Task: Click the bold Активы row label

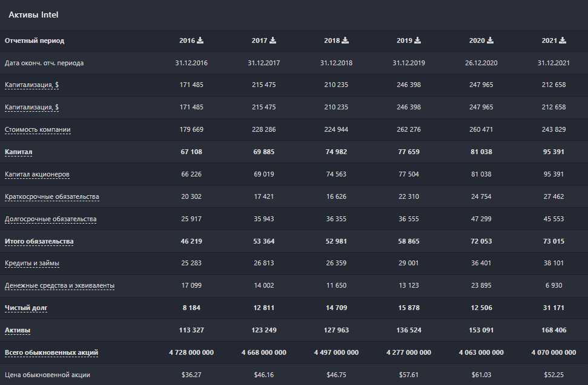Action: tap(18, 331)
